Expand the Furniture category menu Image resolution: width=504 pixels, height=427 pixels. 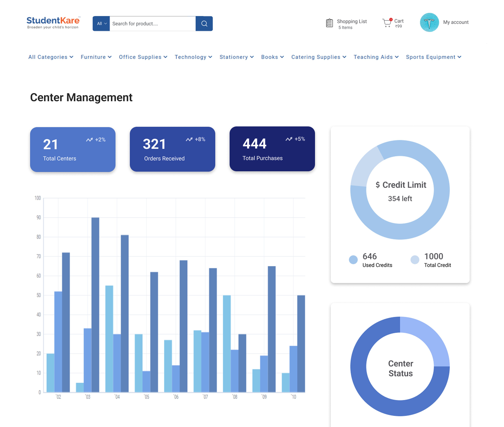pos(96,57)
